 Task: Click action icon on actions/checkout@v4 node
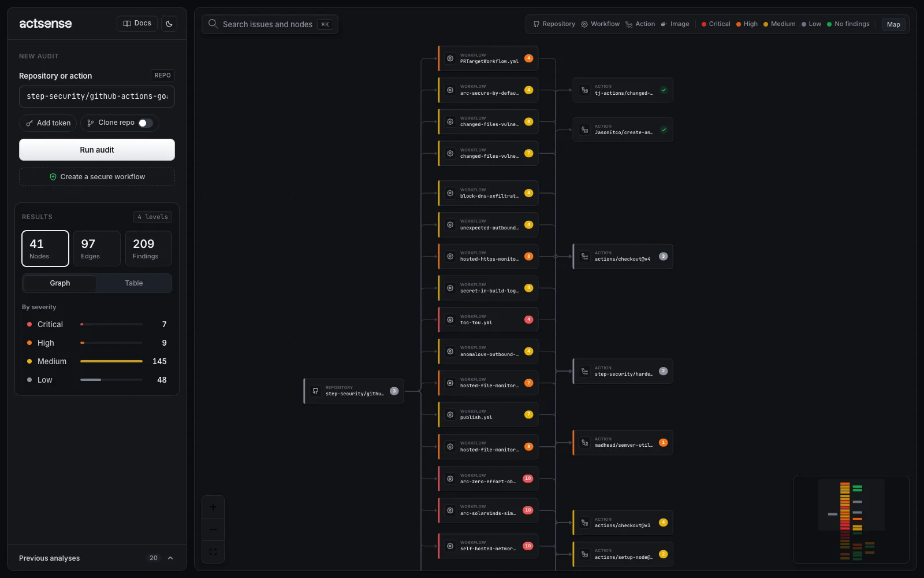coord(585,256)
